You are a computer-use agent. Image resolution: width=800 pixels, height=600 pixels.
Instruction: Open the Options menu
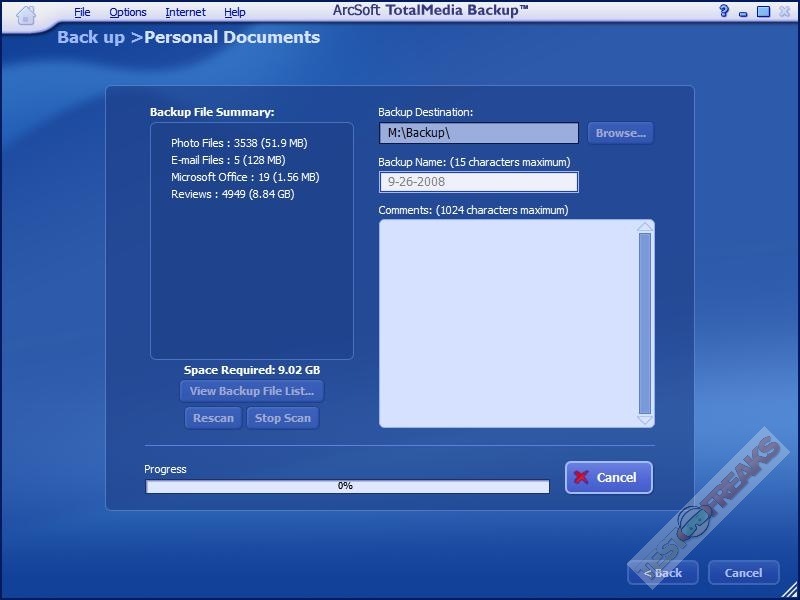pyautogui.click(x=128, y=12)
